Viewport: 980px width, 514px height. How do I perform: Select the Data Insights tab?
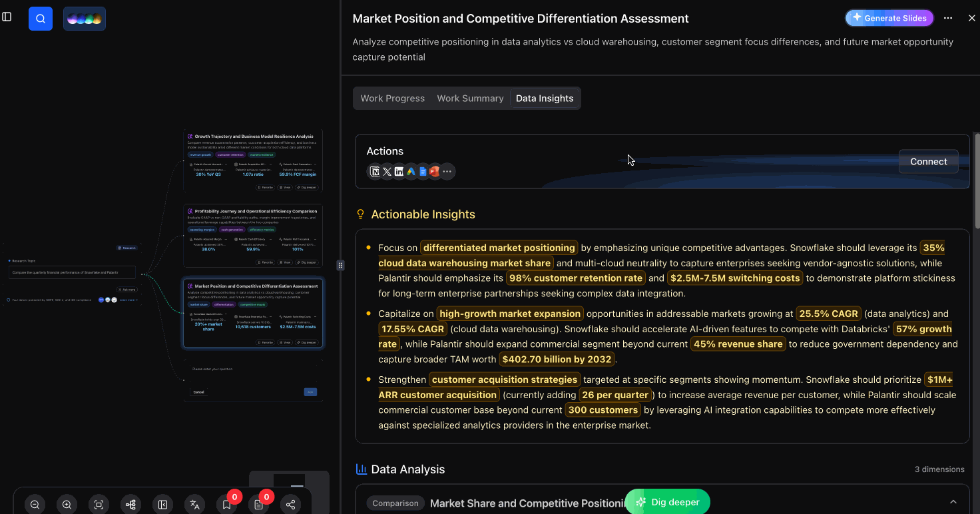(x=545, y=99)
